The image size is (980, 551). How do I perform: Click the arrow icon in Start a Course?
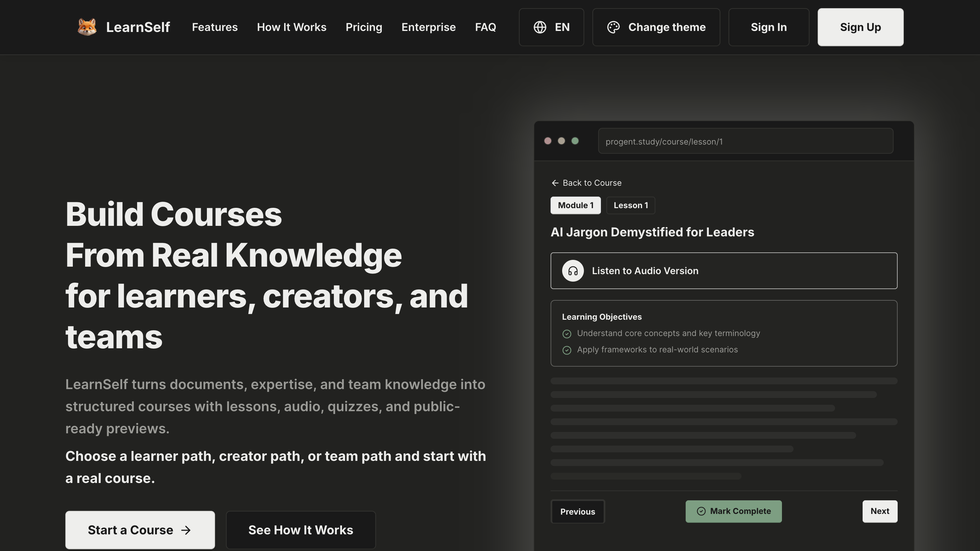click(186, 530)
